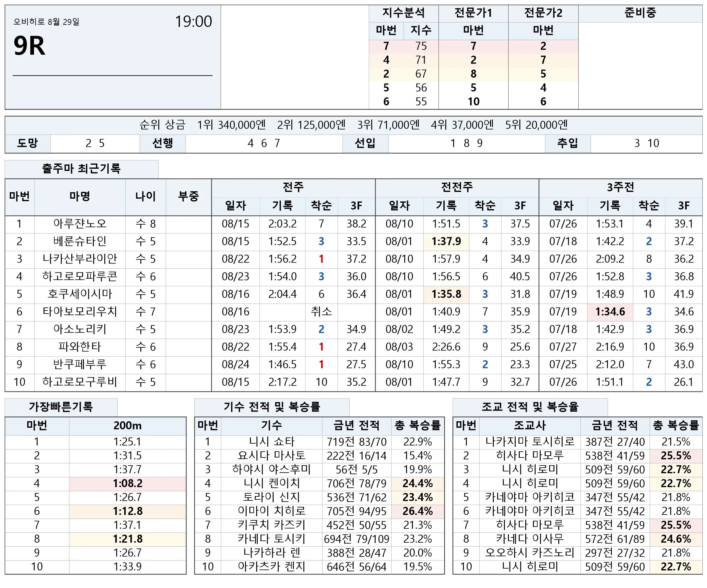
Task: Click the 전문가2 column header
Action: pyautogui.click(x=543, y=13)
